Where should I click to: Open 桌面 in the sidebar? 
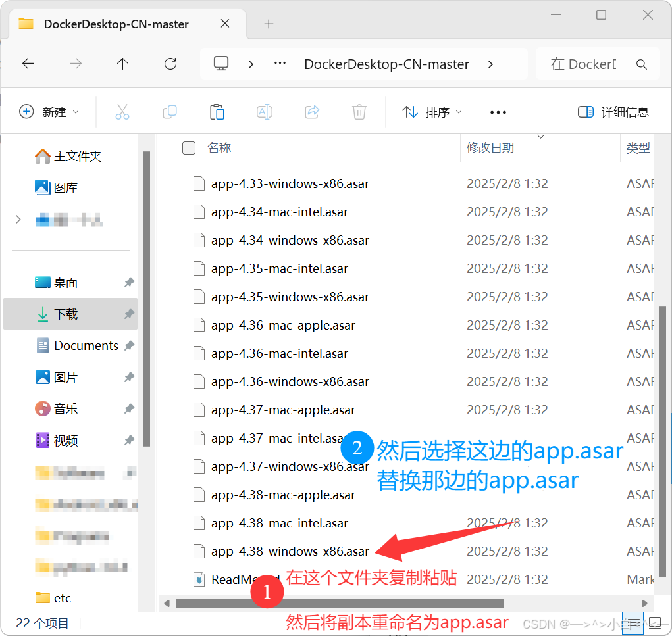(x=57, y=282)
